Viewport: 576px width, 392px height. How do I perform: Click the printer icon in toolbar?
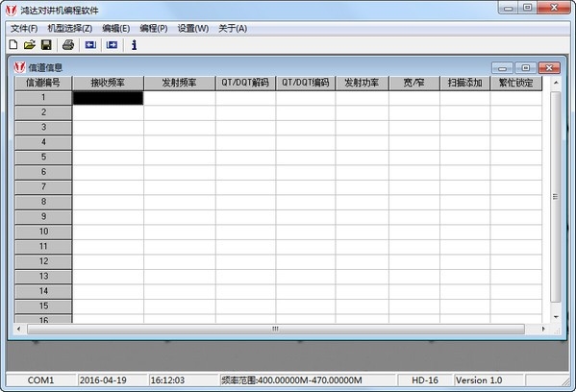pos(68,45)
